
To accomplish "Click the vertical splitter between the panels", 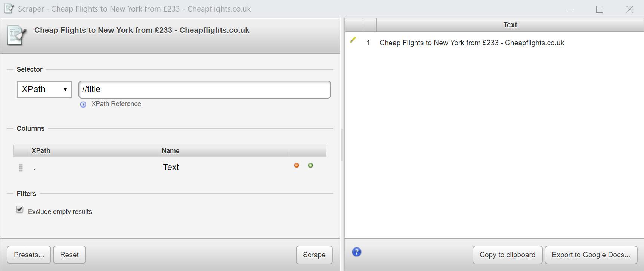I will point(342,145).
